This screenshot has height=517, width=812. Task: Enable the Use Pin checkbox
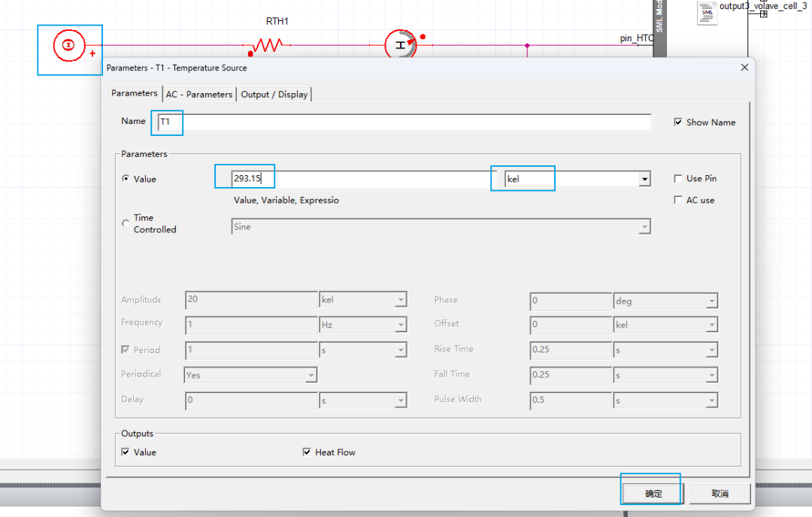(678, 179)
